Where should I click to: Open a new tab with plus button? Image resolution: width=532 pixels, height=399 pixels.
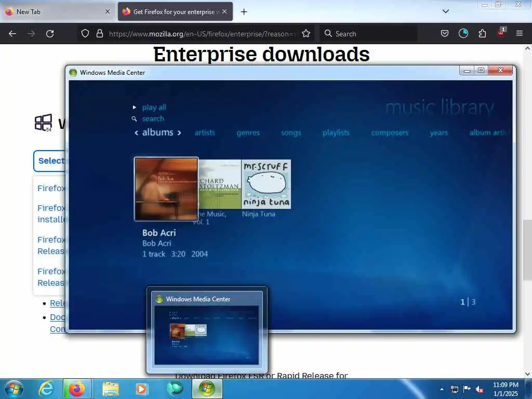pyautogui.click(x=244, y=12)
